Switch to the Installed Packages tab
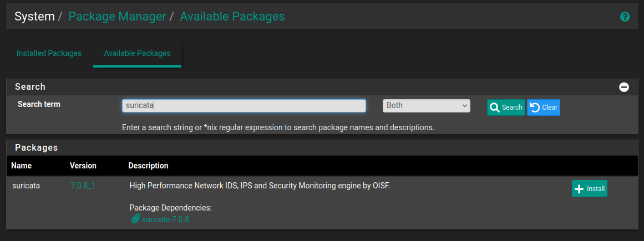 tap(49, 53)
